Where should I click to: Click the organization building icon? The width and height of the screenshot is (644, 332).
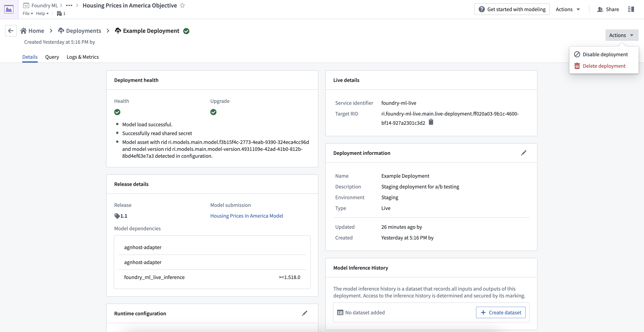click(59, 13)
